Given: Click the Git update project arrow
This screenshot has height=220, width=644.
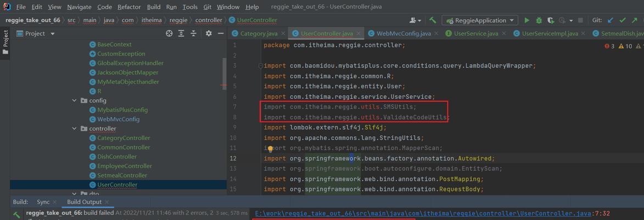Looking at the screenshot, I should pyautogui.click(x=611, y=20).
